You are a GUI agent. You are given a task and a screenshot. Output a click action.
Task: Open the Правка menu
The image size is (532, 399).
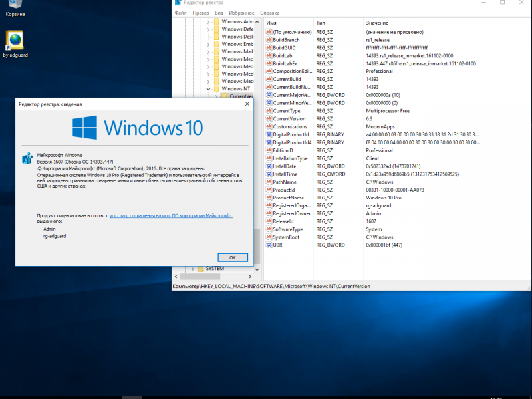pyautogui.click(x=201, y=13)
